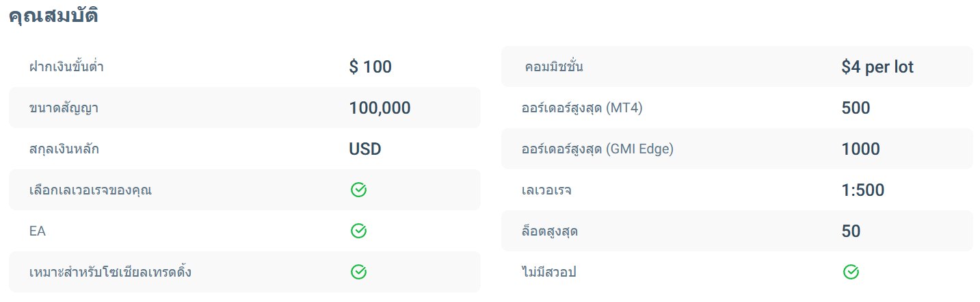Click the คุณสมบัติ section heading

click(53, 16)
